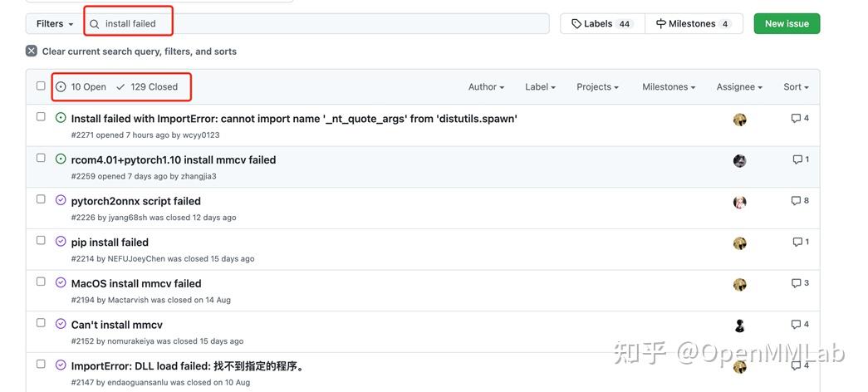Open the Milestones page button
The height and width of the screenshot is (392, 868).
click(693, 23)
